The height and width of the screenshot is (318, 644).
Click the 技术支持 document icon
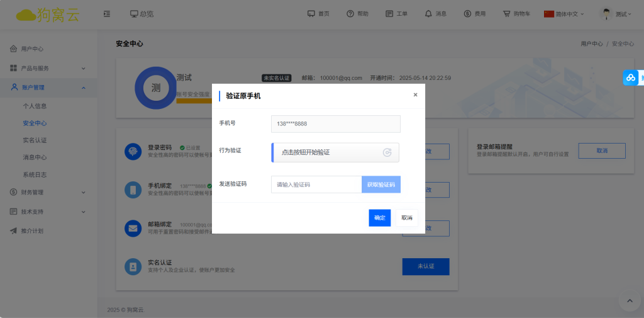point(14,212)
